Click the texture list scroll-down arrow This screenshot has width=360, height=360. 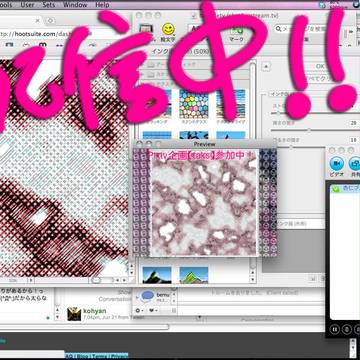(x=253, y=279)
